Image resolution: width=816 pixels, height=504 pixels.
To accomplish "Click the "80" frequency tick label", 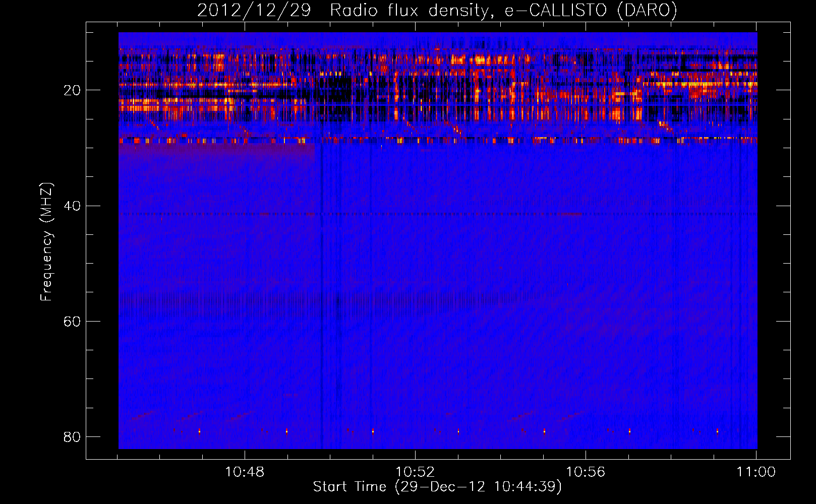I will [72, 436].
